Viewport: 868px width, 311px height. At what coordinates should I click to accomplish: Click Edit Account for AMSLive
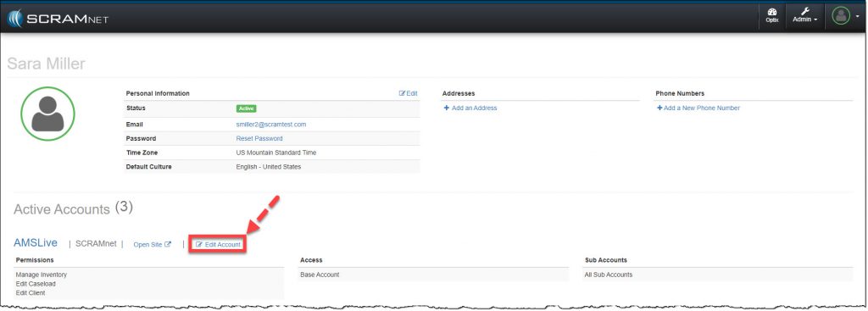click(x=218, y=245)
